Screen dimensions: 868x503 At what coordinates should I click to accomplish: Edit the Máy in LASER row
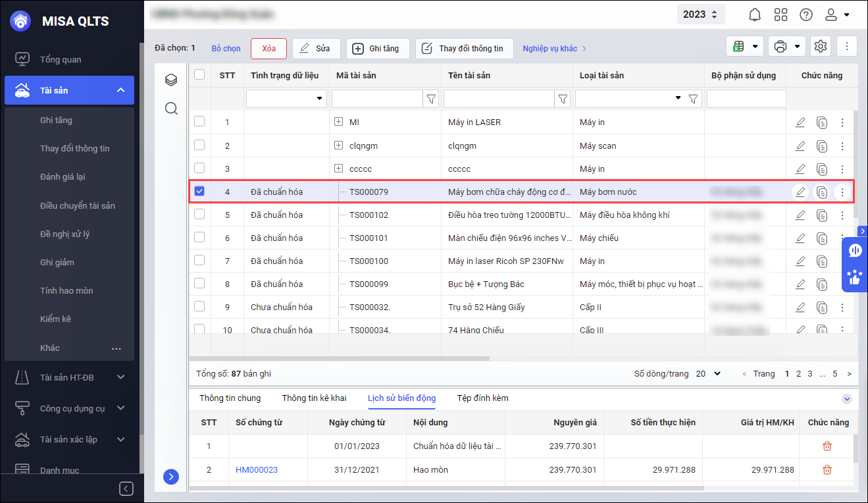pos(800,122)
